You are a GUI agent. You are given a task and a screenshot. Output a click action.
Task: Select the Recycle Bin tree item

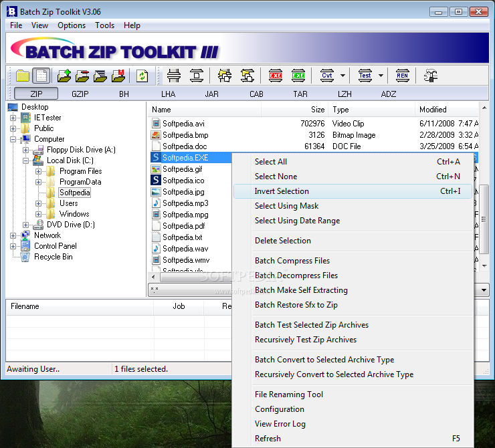pos(53,257)
